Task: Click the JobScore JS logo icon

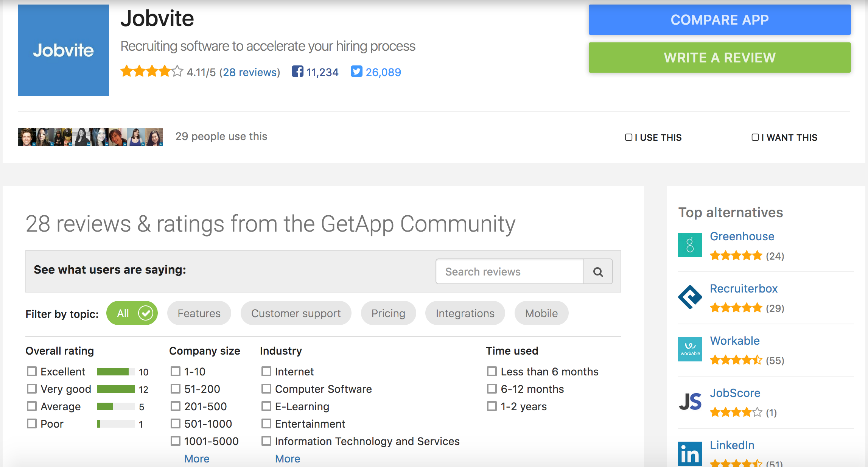Action: tap(690, 402)
